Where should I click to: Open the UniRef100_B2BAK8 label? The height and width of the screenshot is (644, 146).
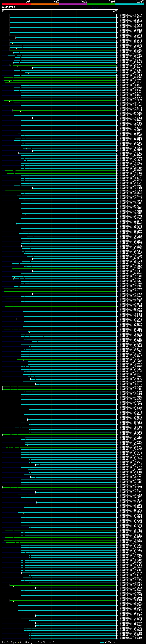pos(131,268)
